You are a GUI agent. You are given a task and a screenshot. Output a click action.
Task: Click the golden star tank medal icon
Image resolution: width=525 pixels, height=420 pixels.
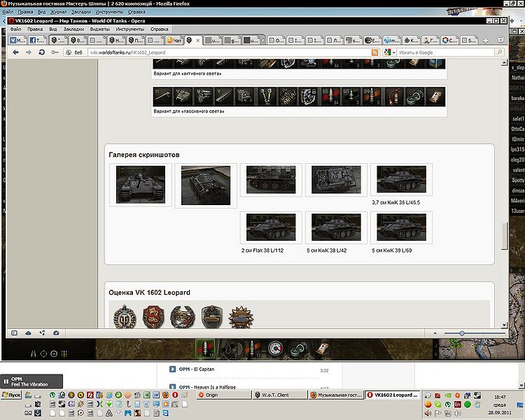tap(241, 317)
